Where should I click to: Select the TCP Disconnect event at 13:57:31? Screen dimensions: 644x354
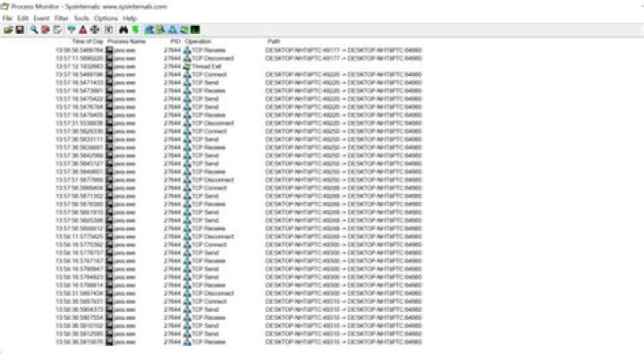[239, 123]
